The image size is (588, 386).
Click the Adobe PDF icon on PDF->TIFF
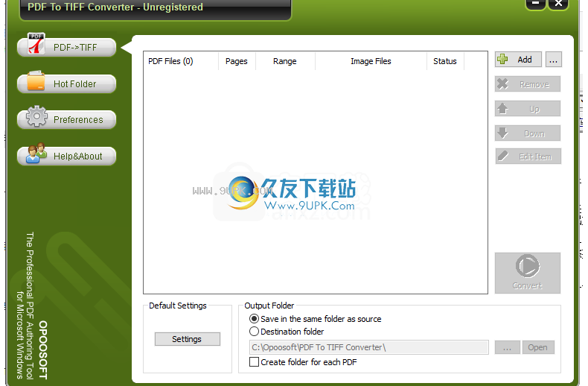tap(36, 43)
